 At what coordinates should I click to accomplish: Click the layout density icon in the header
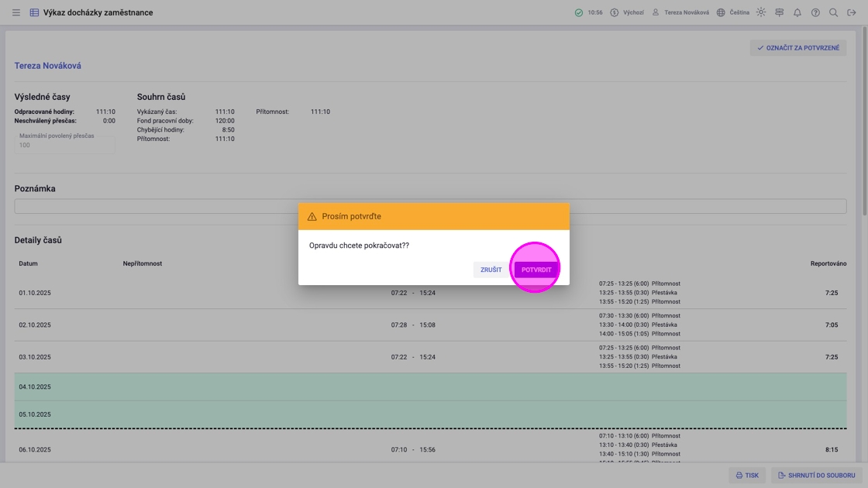[780, 12]
